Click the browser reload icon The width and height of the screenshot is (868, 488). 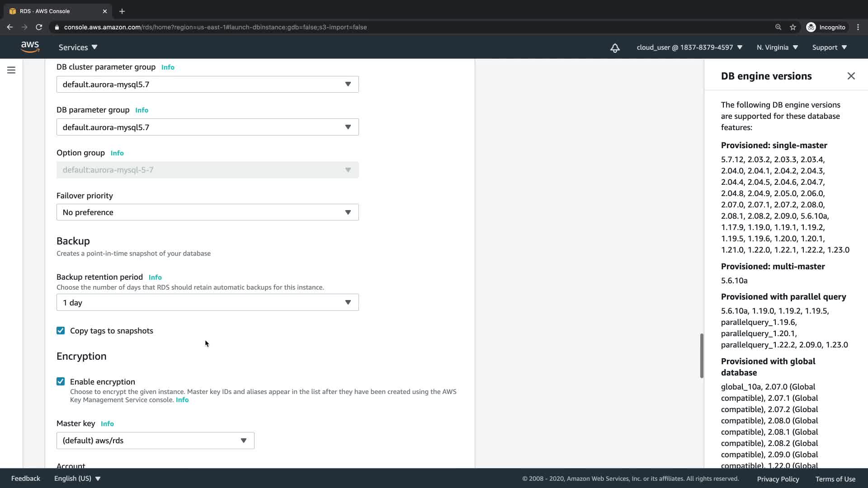click(x=39, y=27)
